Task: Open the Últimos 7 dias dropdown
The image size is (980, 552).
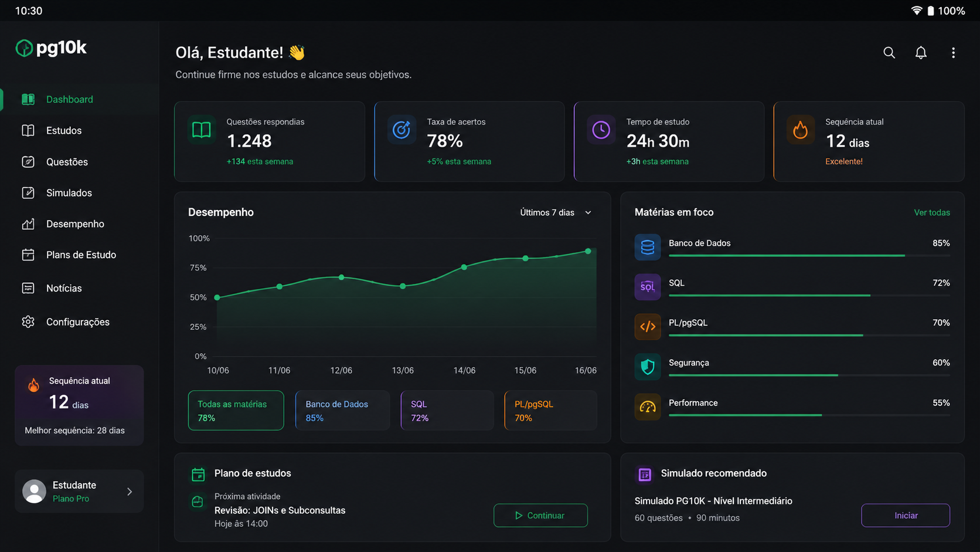Action: click(556, 212)
